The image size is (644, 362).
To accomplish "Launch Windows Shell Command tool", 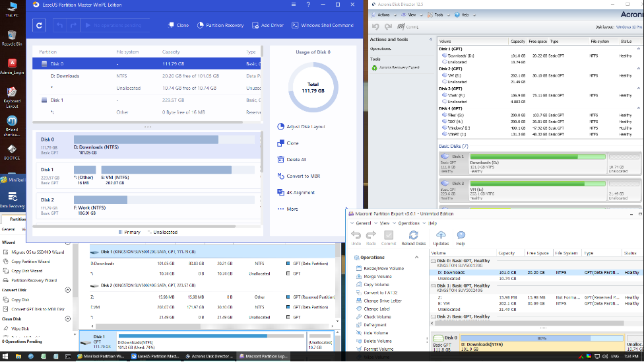I will coord(323,25).
